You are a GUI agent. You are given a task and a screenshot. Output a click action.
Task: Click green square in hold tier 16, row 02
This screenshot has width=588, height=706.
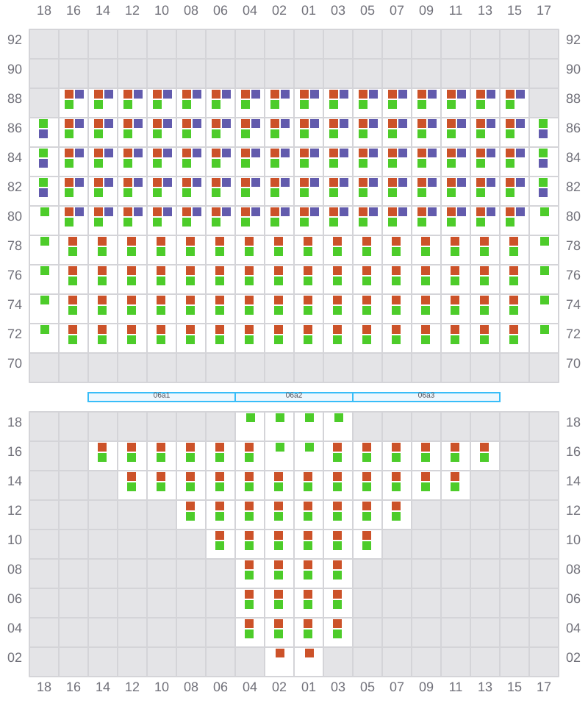[x=280, y=447]
